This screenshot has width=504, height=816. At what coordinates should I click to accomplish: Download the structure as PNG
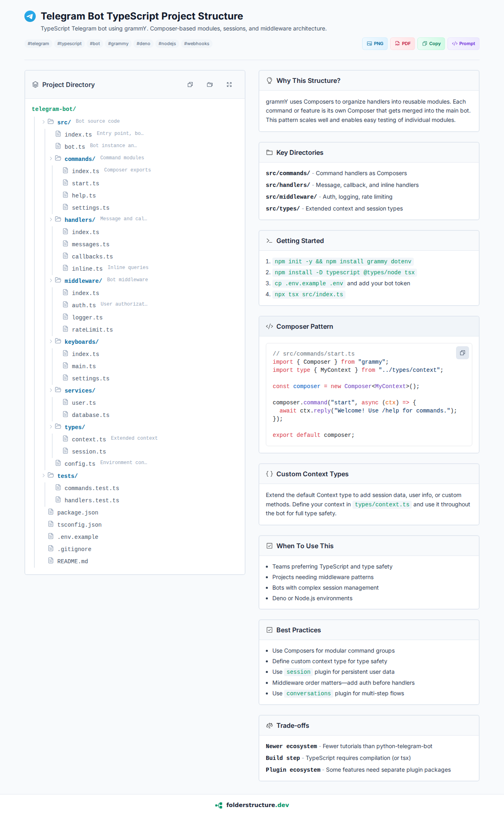coord(375,43)
